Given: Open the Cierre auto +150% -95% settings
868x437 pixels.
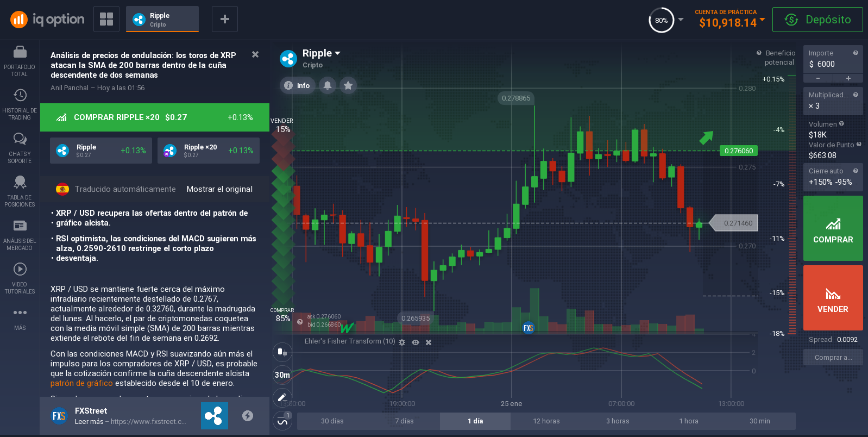Looking at the screenshot, I should (x=833, y=177).
